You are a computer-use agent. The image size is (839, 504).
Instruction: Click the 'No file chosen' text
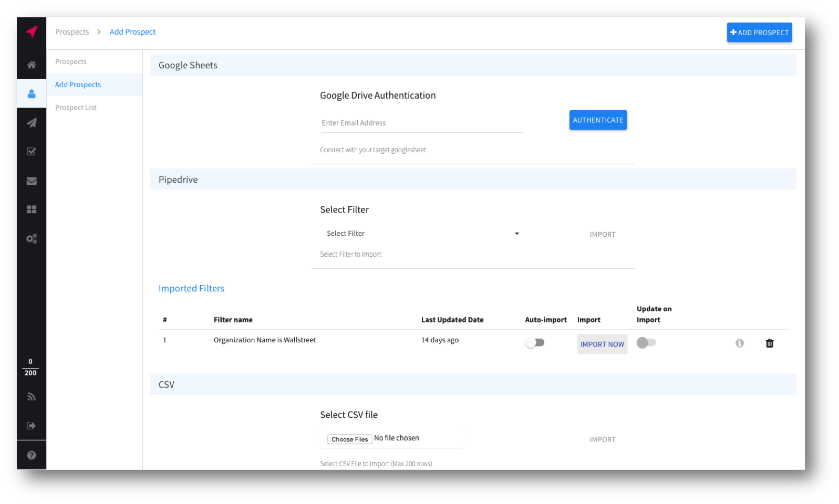tap(397, 438)
